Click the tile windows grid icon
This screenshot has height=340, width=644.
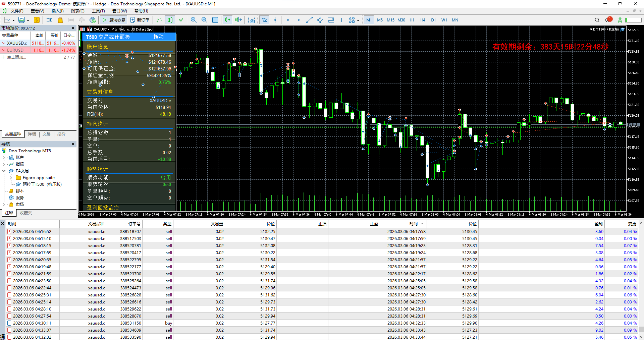point(215,20)
